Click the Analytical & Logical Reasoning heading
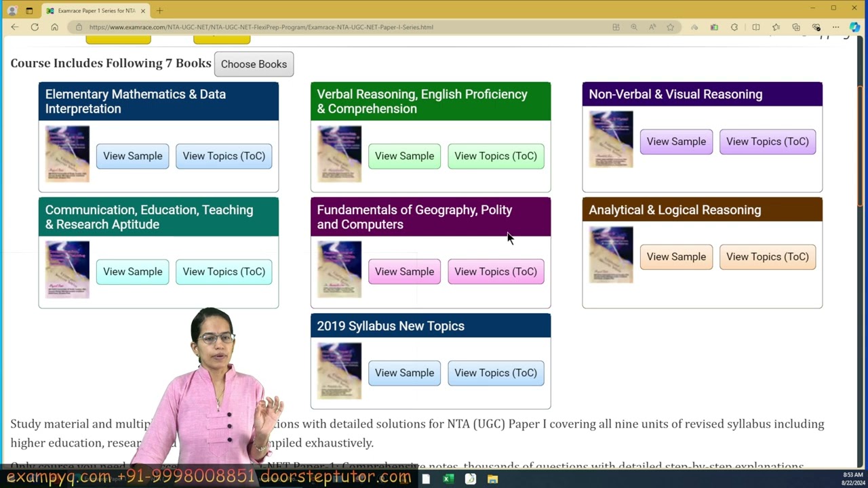868x488 pixels. (x=675, y=210)
